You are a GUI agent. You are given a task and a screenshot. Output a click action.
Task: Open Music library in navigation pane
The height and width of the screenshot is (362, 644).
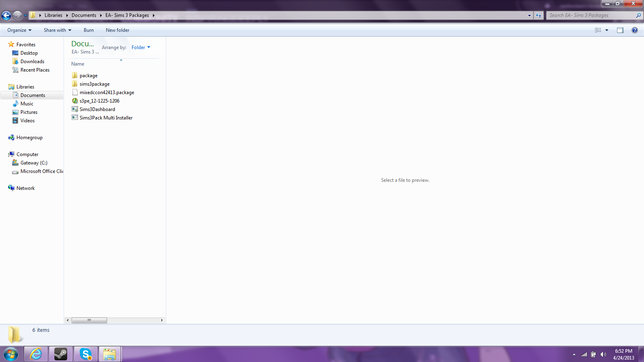click(x=27, y=104)
